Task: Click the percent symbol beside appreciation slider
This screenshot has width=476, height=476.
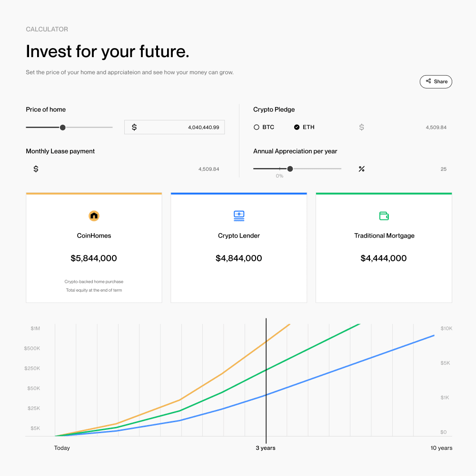Action: [362, 169]
